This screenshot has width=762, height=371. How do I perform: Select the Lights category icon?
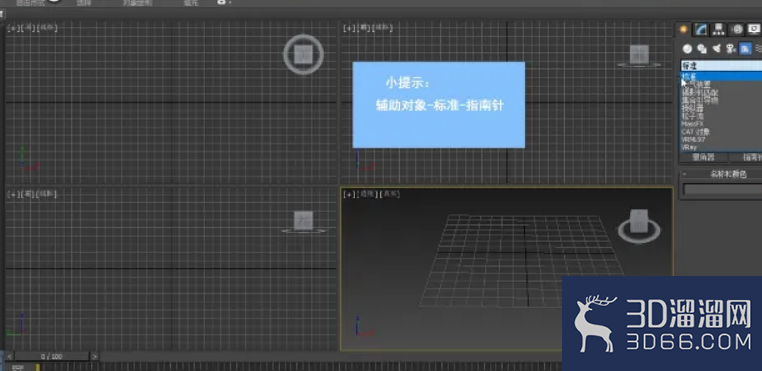(x=716, y=49)
